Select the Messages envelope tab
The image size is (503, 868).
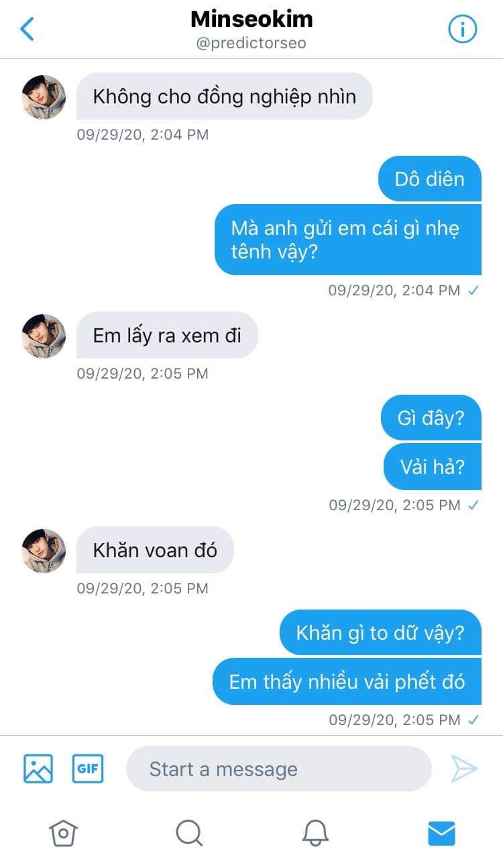pos(441,833)
